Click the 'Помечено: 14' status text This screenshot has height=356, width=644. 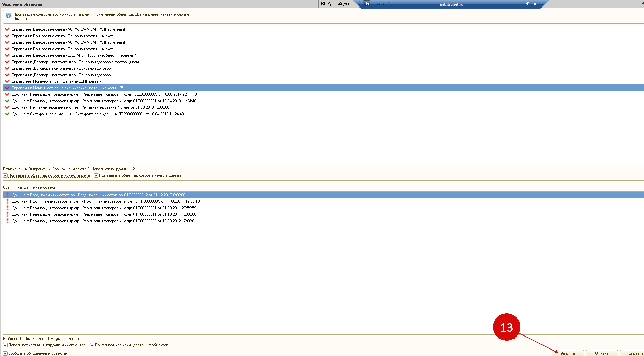coord(15,169)
